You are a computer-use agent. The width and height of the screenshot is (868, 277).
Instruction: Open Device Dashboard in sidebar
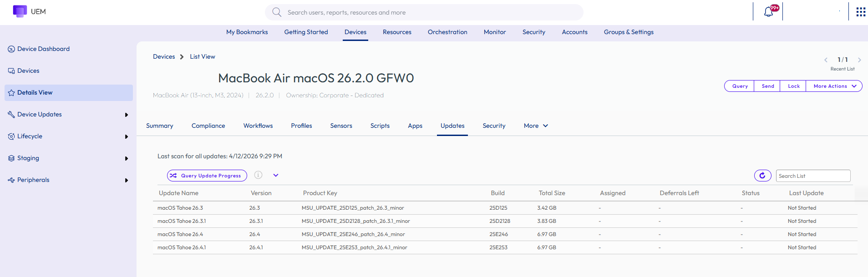click(43, 49)
